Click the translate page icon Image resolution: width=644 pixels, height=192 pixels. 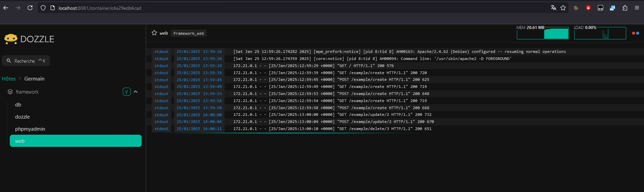pos(553,8)
